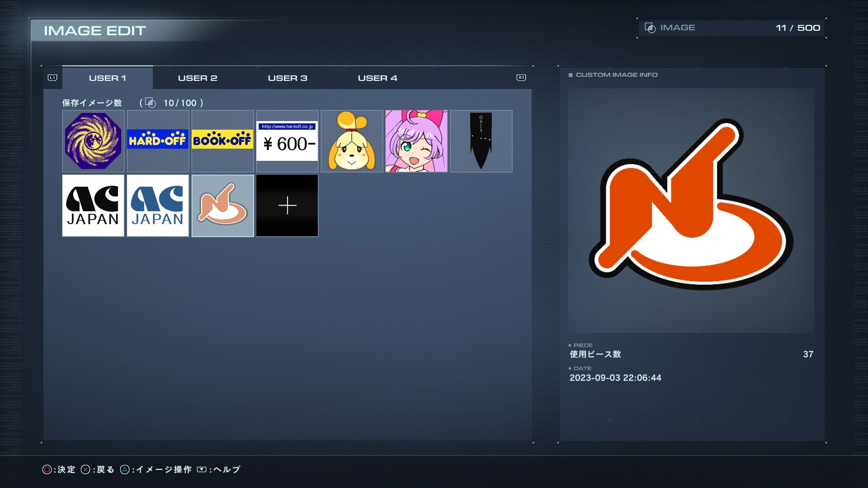868x488 pixels.
Task: Click the 10/100 saved count text
Action: [x=180, y=103]
